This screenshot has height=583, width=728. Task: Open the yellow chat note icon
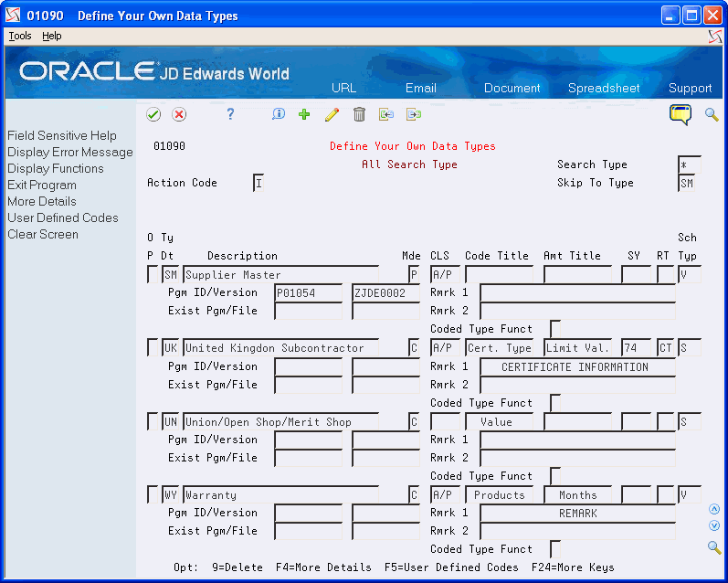tap(681, 114)
